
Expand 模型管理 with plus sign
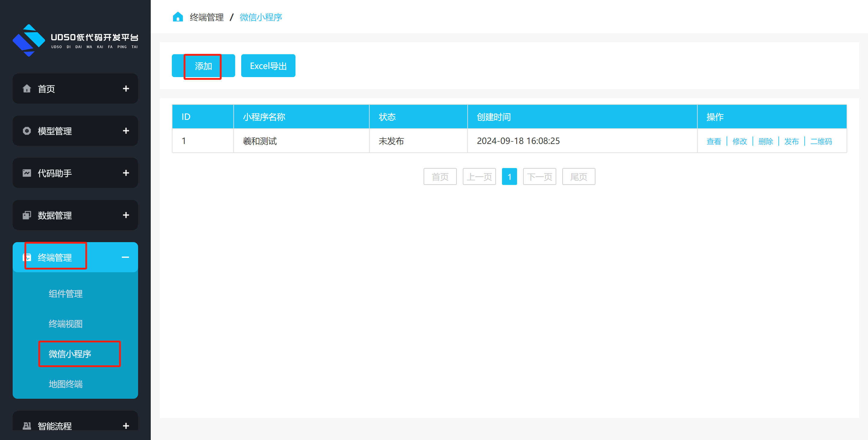tap(126, 131)
